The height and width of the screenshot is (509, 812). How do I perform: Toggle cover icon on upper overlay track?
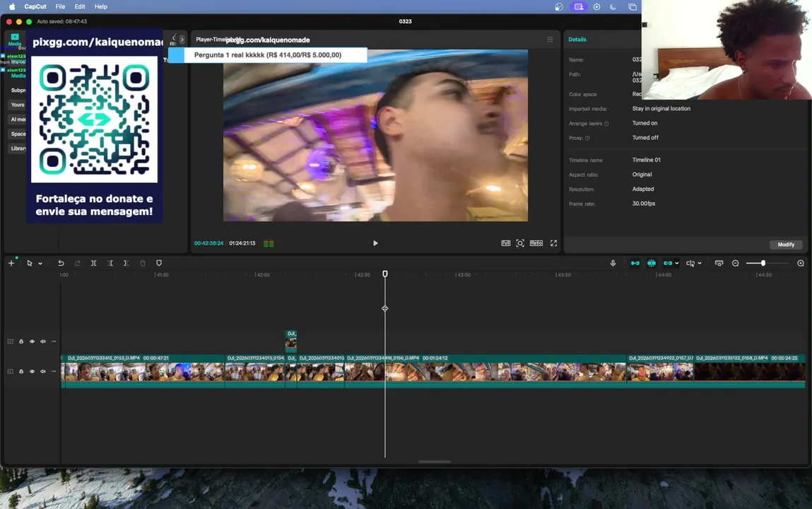tap(11, 341)
